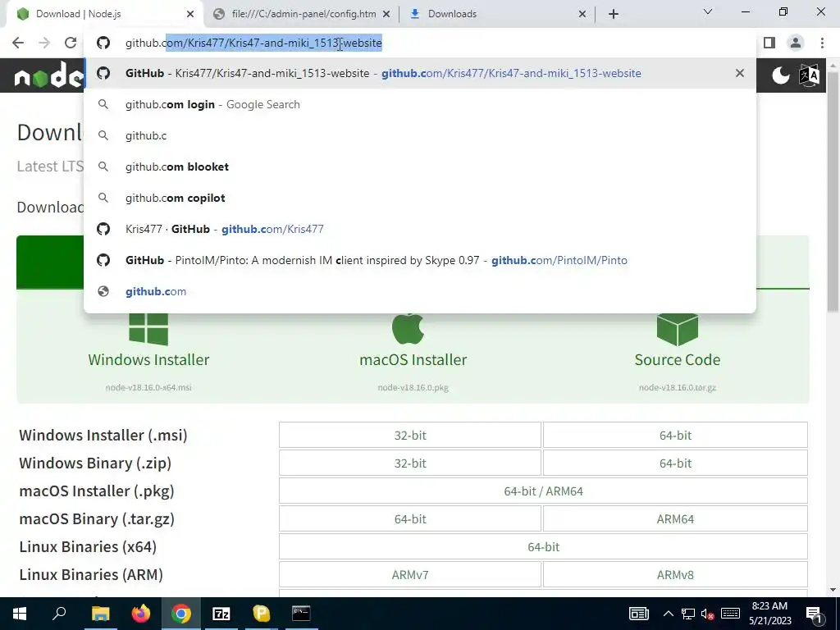Choose the 'github.c' search suggestion

pos(420,135)
